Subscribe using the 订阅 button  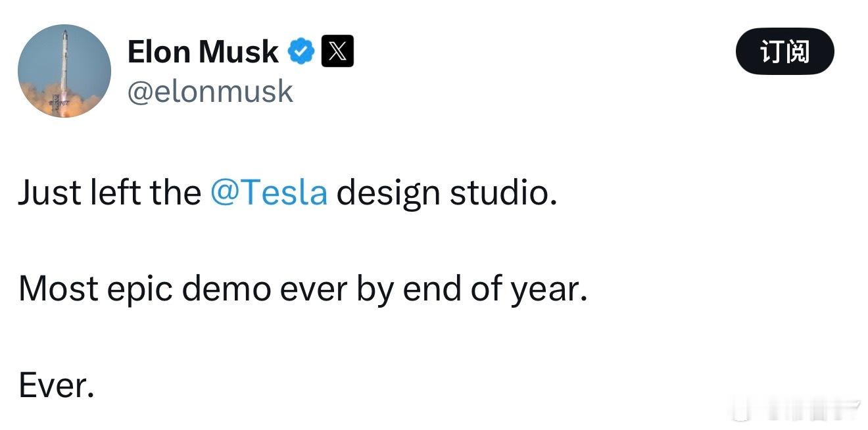[x=784, y=51]
